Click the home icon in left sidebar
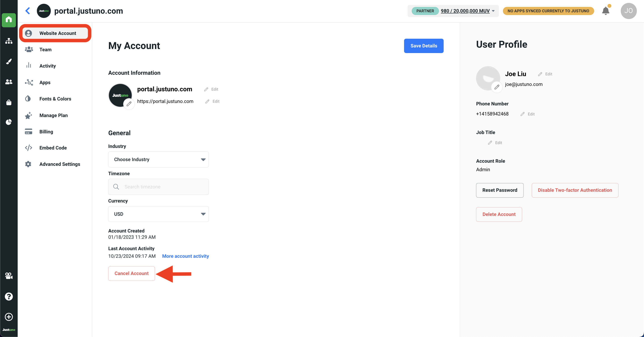The width and height of the screenshot is (644, 337). (x=9, y=20)
